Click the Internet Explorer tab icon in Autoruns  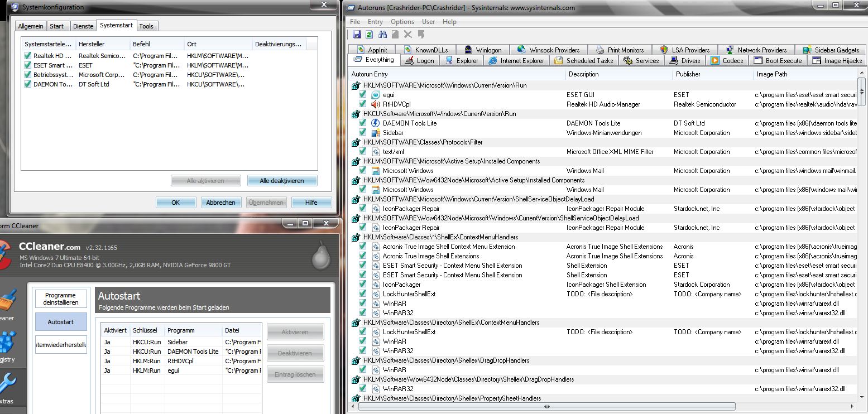[x=493, y=61]
